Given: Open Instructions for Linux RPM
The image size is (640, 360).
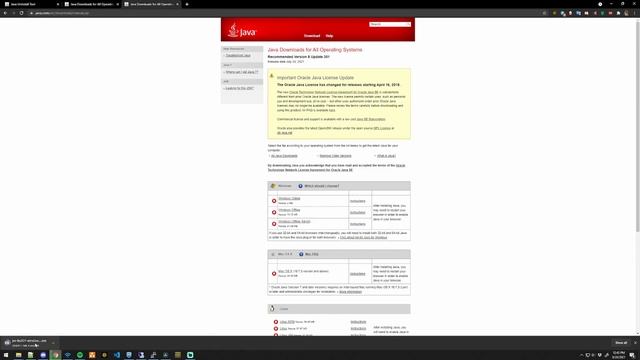Looking at the screenshot, I should (358, 322).
